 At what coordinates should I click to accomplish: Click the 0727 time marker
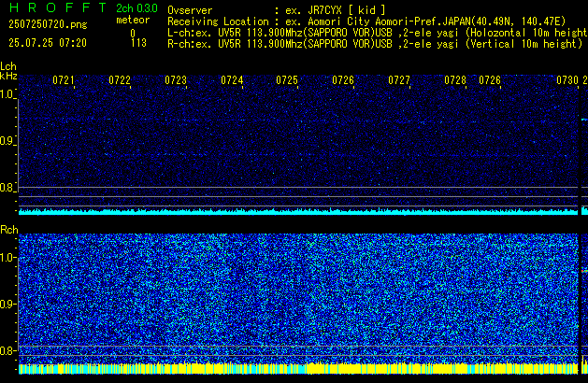tap(399, 80)
